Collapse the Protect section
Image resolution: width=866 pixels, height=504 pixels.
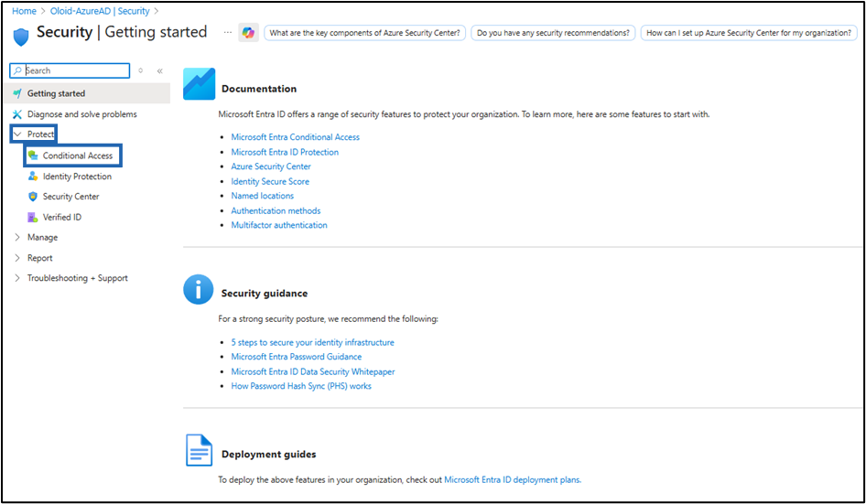pyautogui.click(x=17, y=134)
